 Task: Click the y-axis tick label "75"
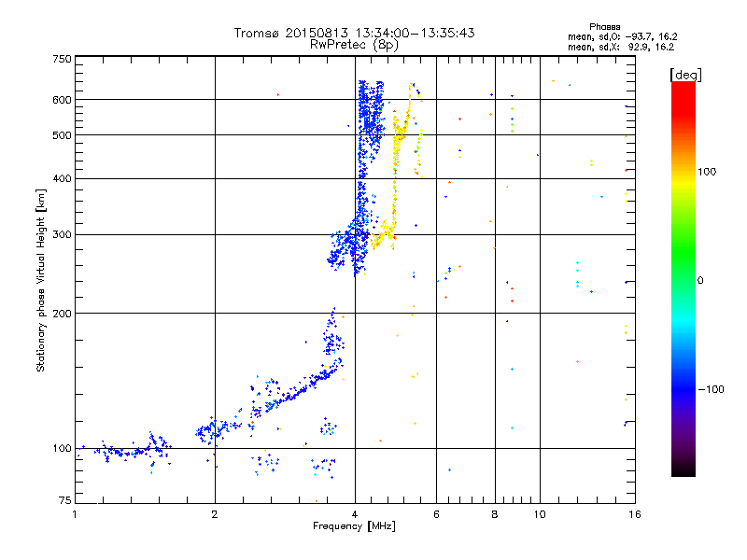tap(65, 500)
